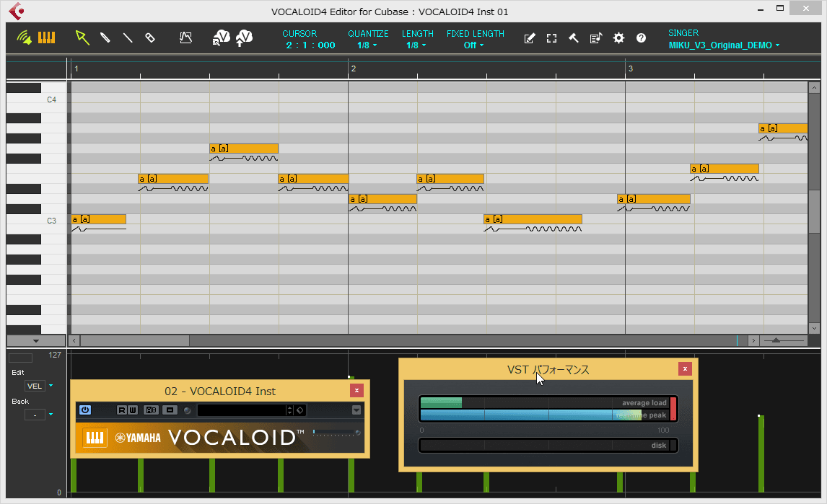Screen dimensions: 827x504
Task: Open preset management diamond icon
Action: click(300, 410)
